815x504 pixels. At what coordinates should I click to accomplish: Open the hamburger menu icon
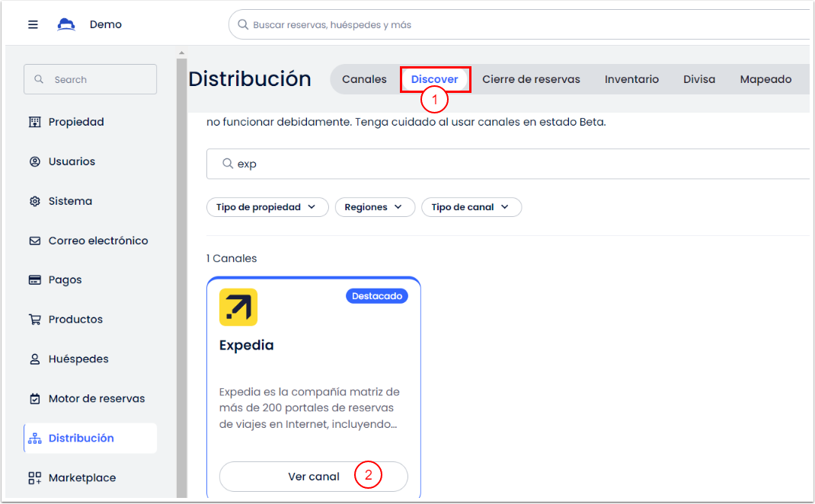(x=33, y=24)
